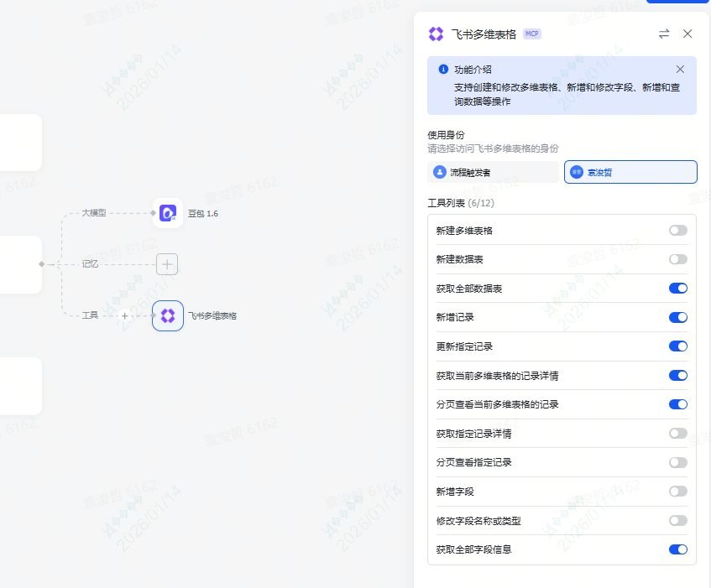Enable the 新建多维表格 toggle
Screen dimensions: 711x588
[678, 231]
